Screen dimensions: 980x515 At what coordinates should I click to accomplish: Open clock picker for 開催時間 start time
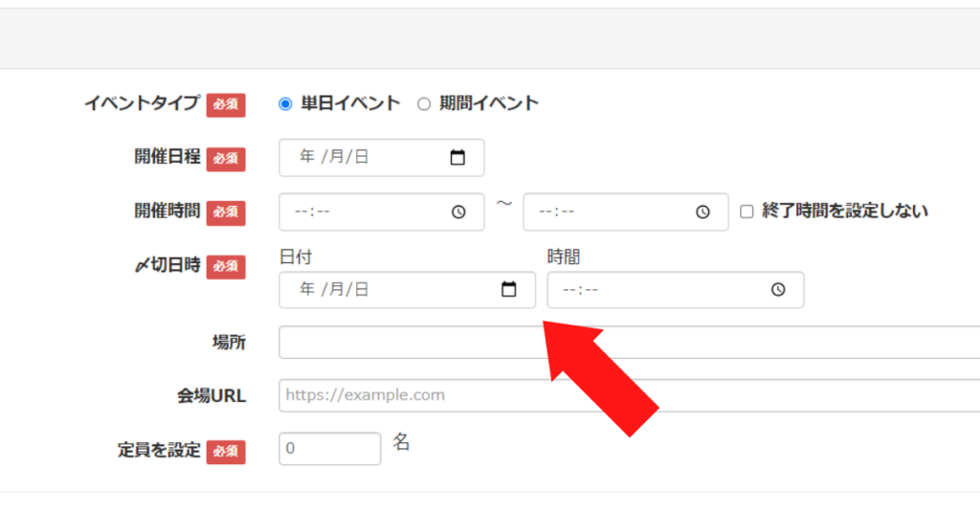(x=458, y=212)
